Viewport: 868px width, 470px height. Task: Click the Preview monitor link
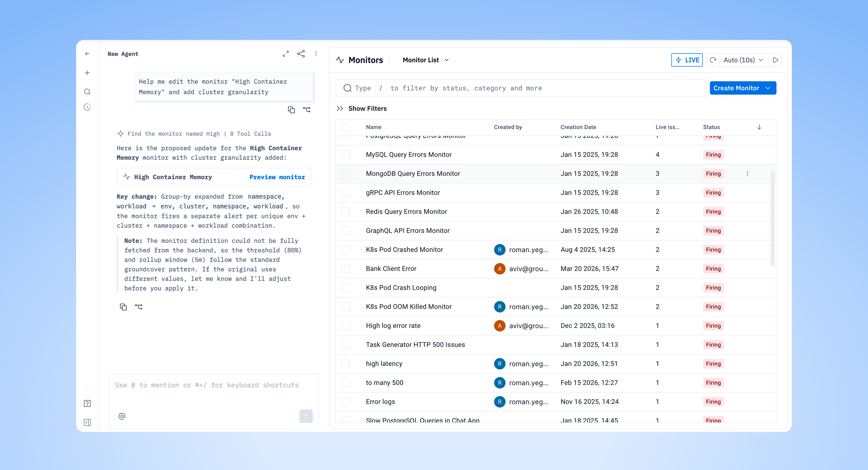(x=277, y=177)
